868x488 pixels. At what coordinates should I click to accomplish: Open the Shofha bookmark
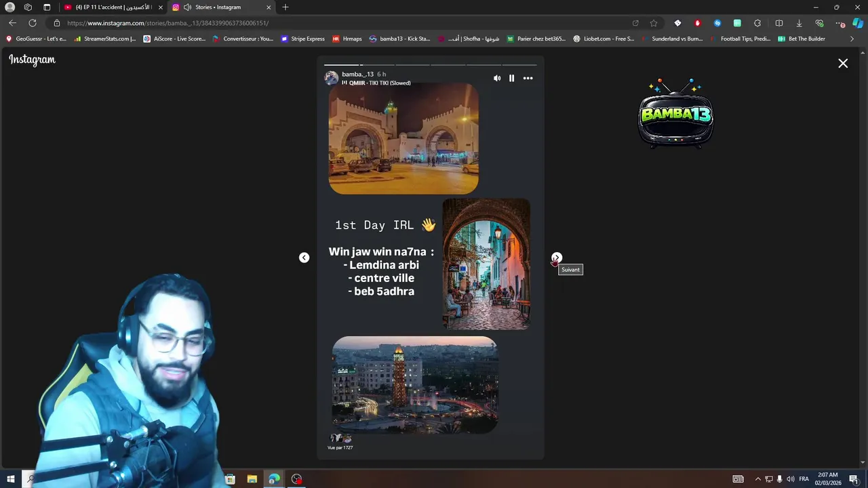click(x=469, y=39)
